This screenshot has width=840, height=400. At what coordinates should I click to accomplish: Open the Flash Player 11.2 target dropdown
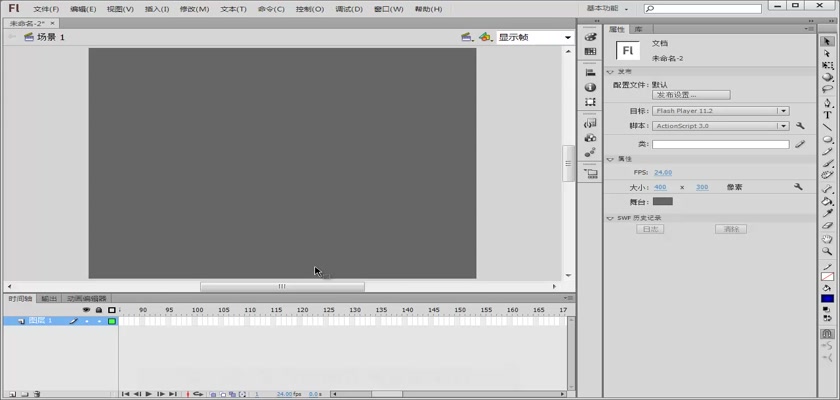click(x=721, y=111)
